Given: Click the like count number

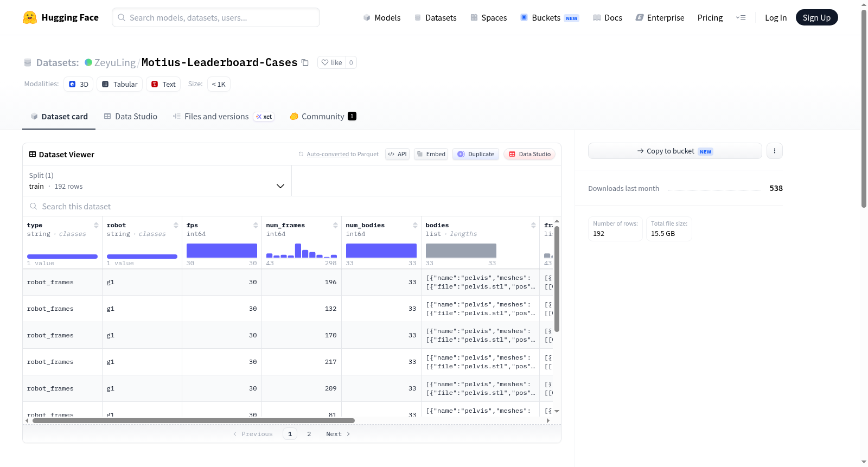Looking at the screenshot, I should click(x=351, y=62).
